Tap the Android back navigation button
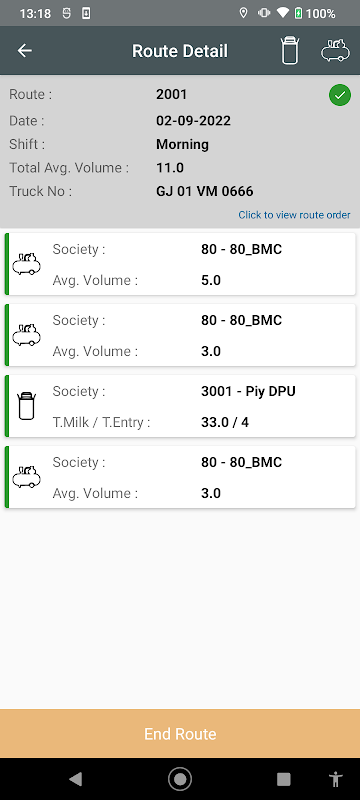 [x=75, y=779]
